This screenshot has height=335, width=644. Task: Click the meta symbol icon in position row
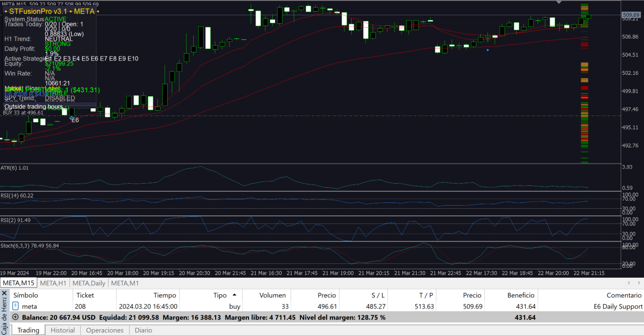tap(15, 306)
